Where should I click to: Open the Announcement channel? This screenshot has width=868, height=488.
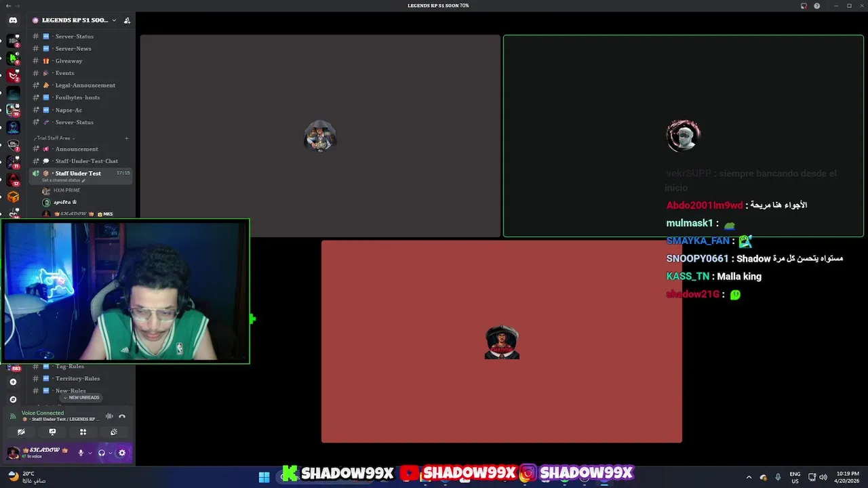81,149
